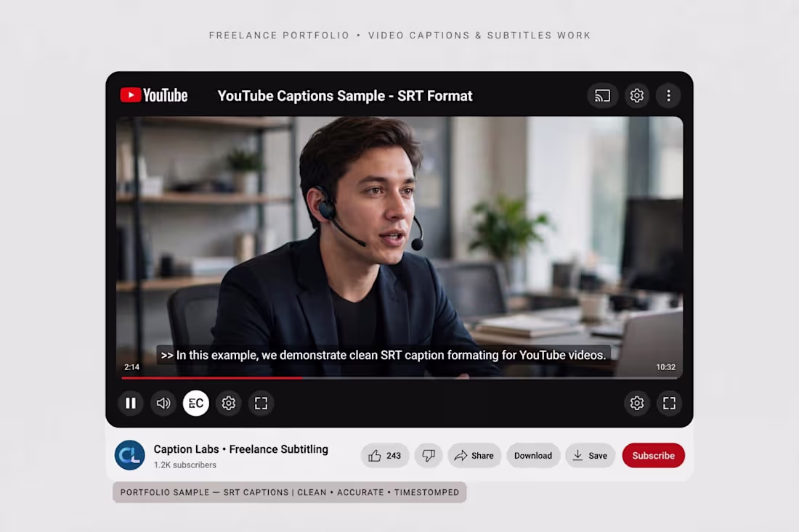This screenshot has height=532, width=799.
Task: Click the Freelance Portfolio heading text
Action: click(x=399, y=35)
